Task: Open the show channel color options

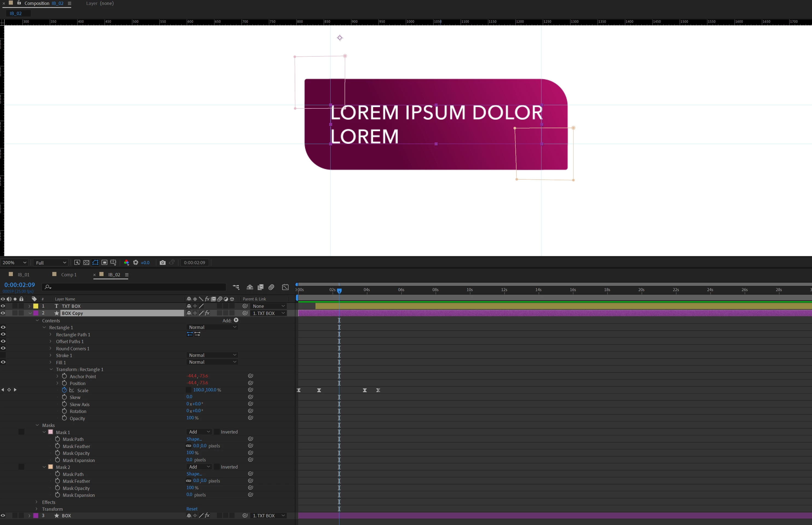Action: click(x=127, y=262)
